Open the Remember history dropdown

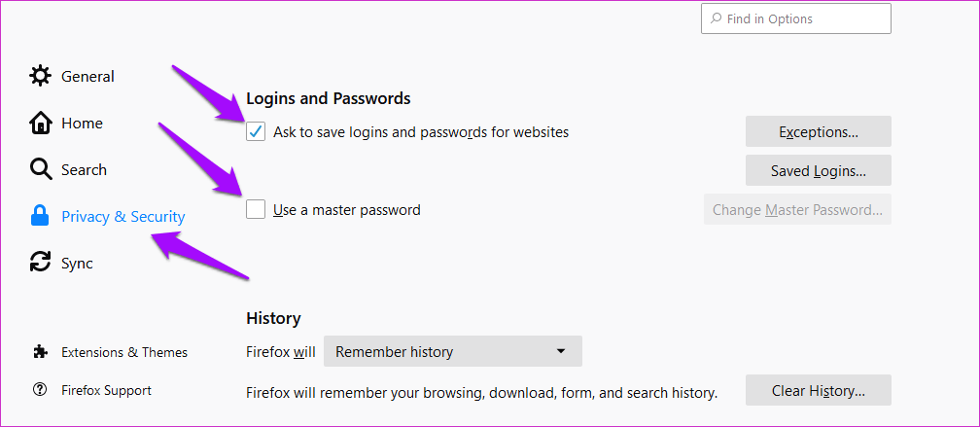[452, 351]
